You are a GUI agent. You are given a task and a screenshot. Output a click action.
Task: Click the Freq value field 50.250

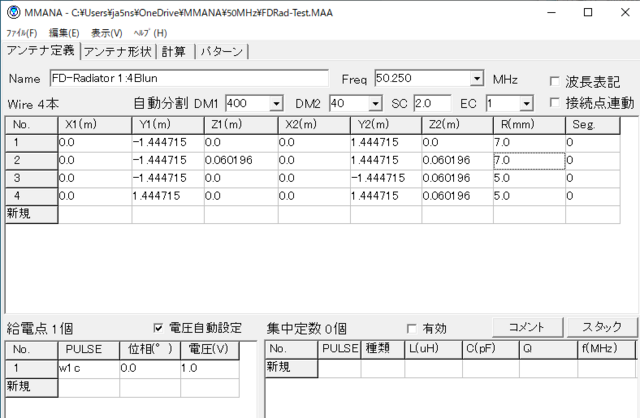[422, 78]
